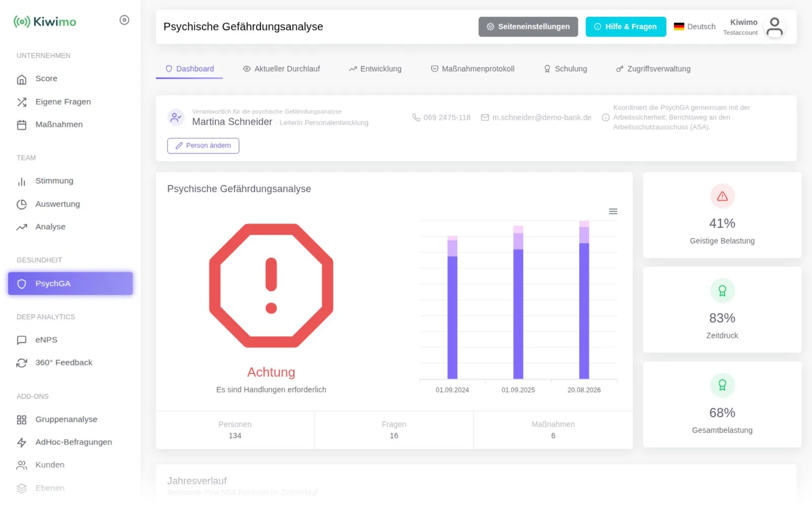Click the Gesamtbelastung award icon
This screenshot has width=812, height=514.
click(722, 386)
